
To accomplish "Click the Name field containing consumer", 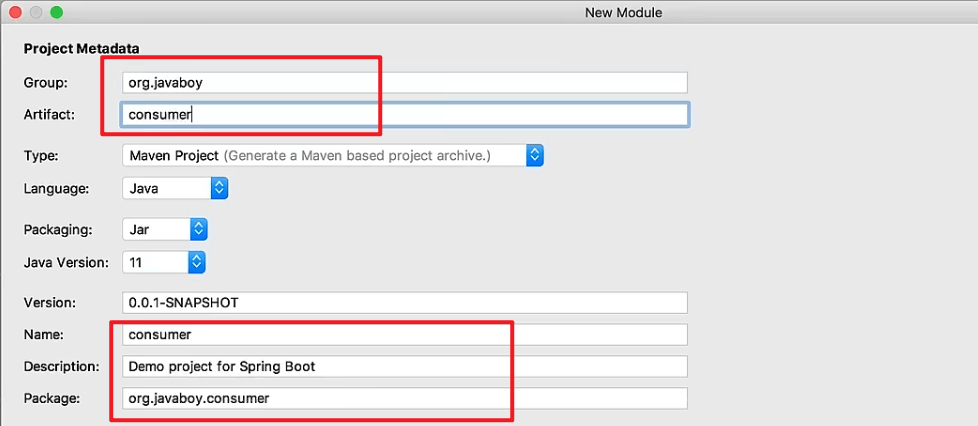I will coord(405,334).
